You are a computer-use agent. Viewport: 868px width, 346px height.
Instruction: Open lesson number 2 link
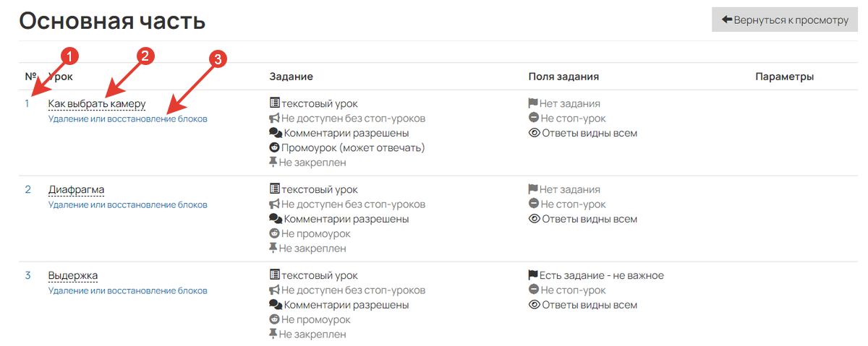point(28,189)
